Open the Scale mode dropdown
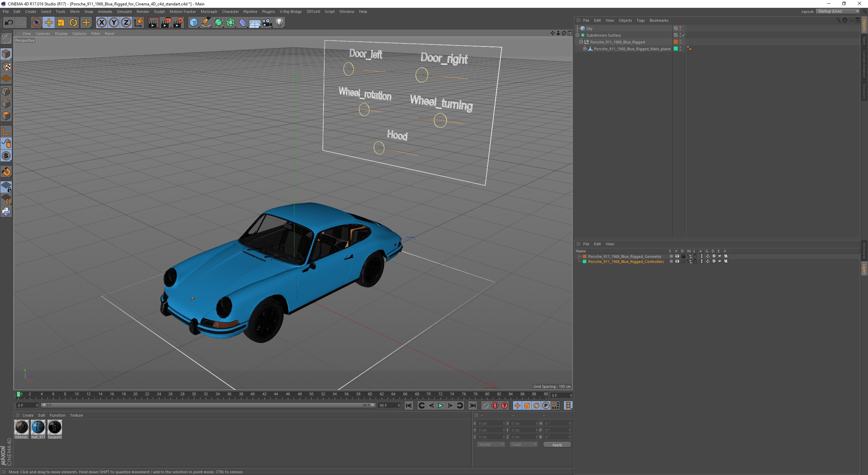 (x=524, y=444)
